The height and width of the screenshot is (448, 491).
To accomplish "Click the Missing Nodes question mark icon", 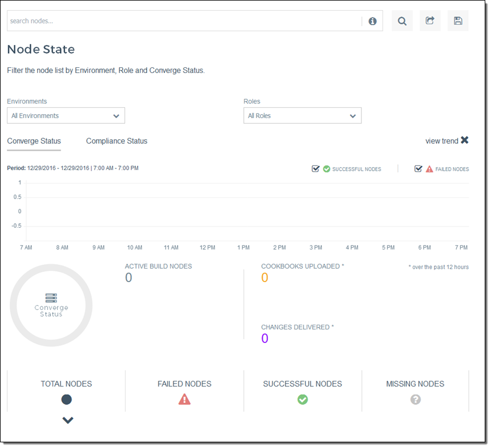I will (x=415, y=399).
